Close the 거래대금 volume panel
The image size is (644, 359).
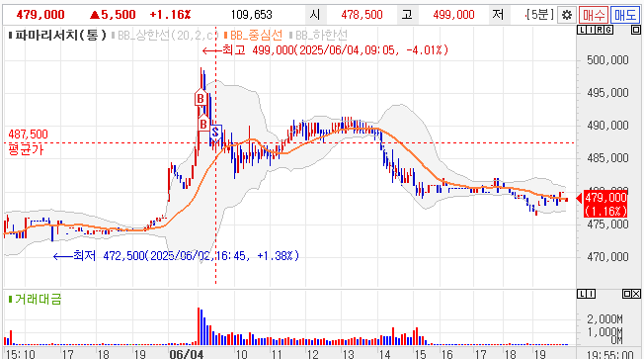point(636,294)
